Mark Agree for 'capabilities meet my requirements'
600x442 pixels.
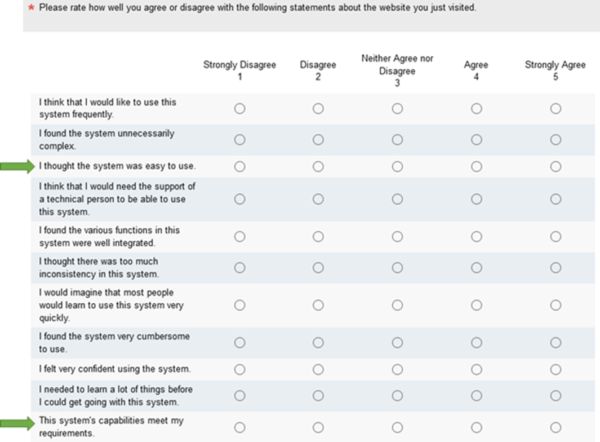pyautogui.click(x=476, y=427)
